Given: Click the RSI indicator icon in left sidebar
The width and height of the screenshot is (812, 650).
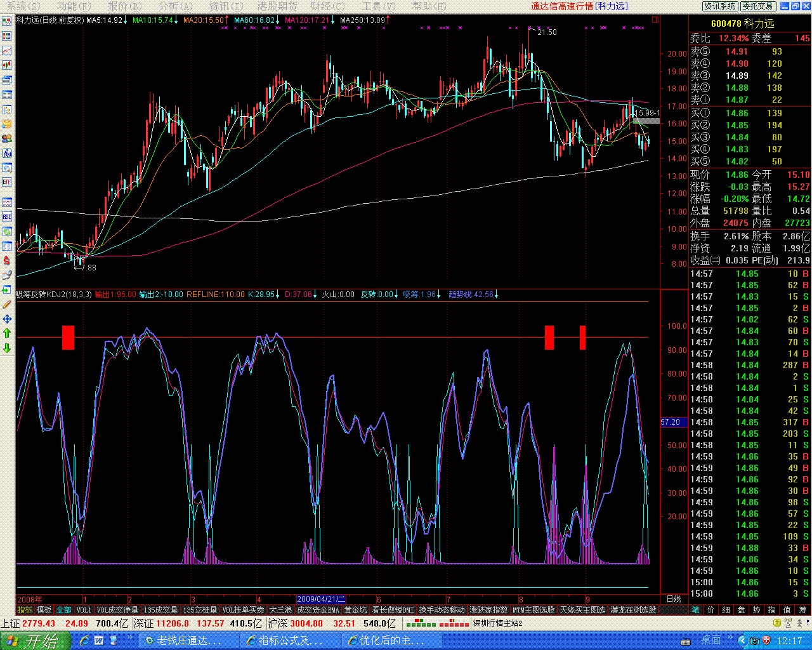Looking at the screenshot, I should point(7,216).
